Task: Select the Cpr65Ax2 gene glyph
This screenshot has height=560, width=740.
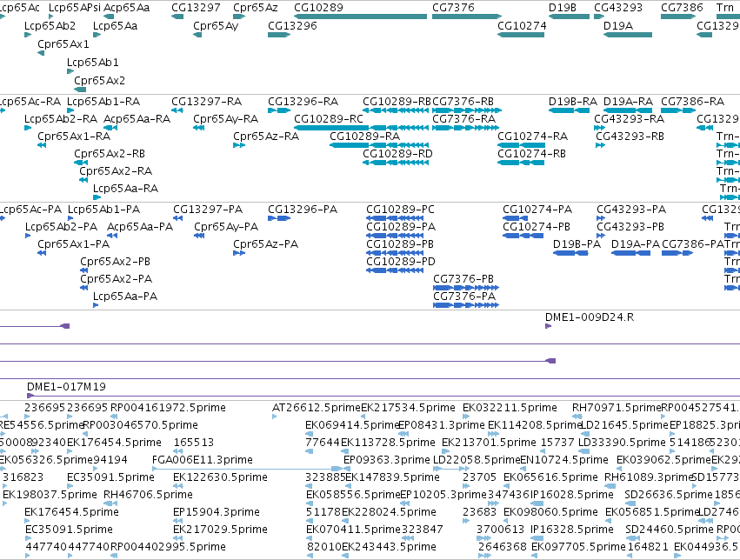Action: pyautogui.click(x=80, y=90)
